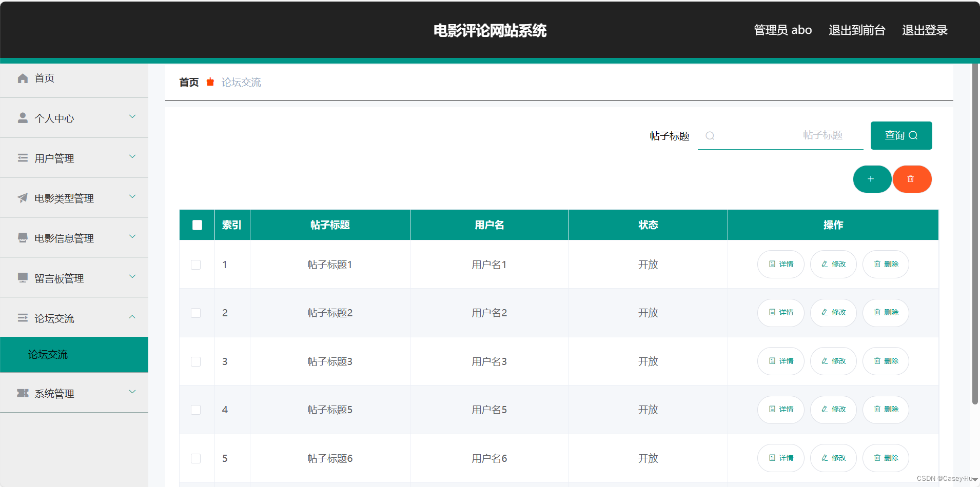Click 退出登录 in the header
The height and width of the screenshot is (487, 980).
click(925, 30)
